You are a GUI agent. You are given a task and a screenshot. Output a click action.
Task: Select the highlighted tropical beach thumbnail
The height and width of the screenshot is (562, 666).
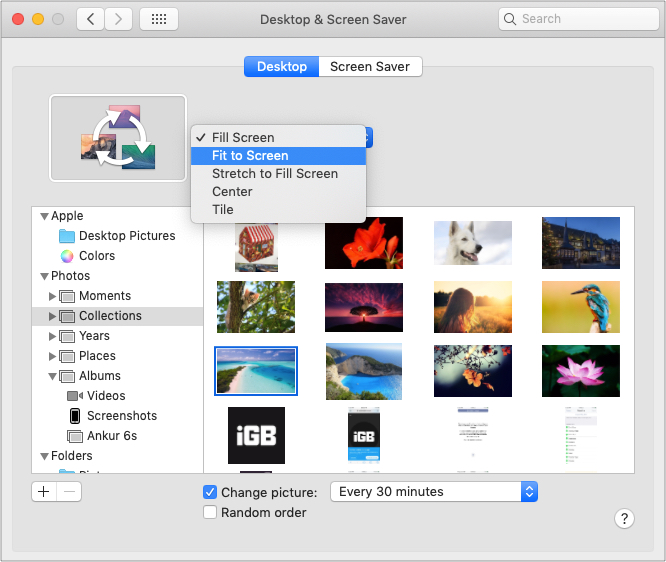(x=256, y=371)
